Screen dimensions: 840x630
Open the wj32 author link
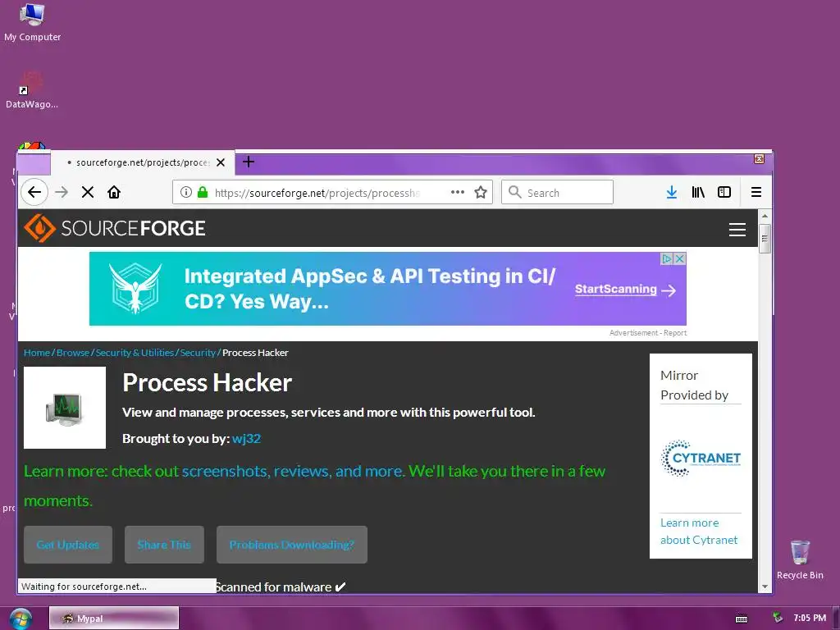(x=246, y=439)
